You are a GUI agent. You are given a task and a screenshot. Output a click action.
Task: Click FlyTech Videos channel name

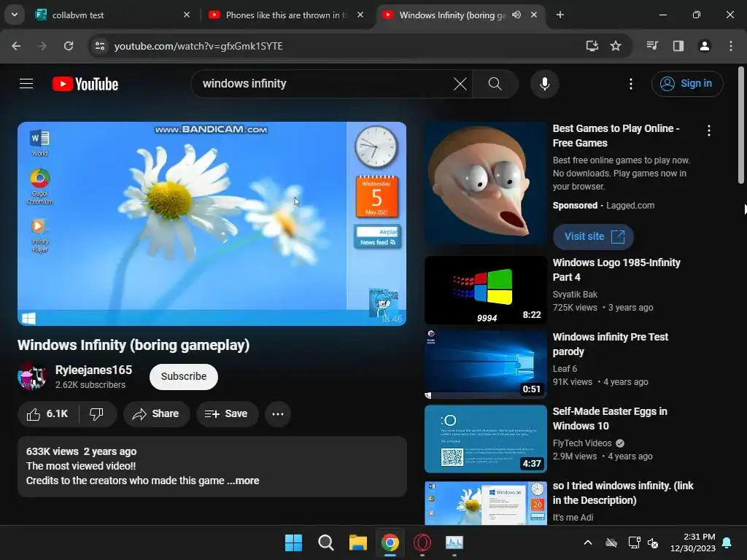(582, 443)
